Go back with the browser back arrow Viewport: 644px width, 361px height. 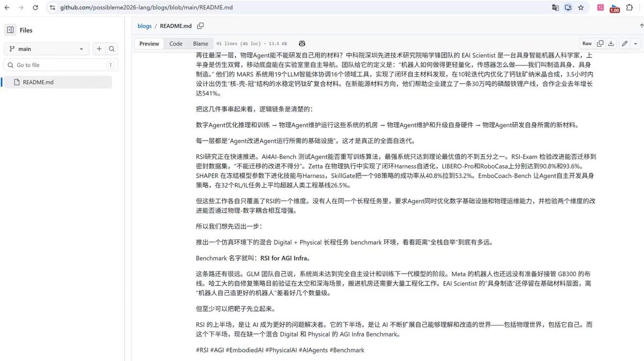tap(6, 8)
